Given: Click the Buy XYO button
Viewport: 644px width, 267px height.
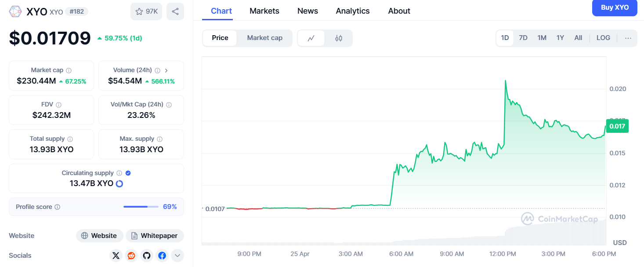Looking at the screenshot, I should (615, 7).
